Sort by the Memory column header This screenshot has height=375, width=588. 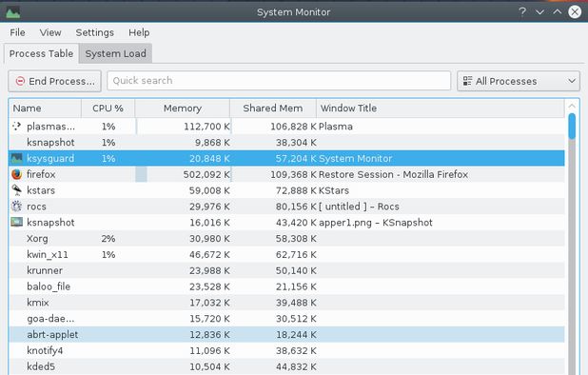tap(183, 109)
